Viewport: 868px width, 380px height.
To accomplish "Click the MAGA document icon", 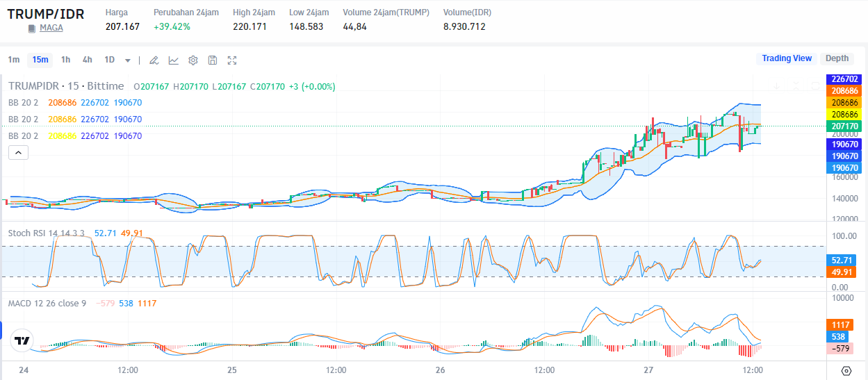I will [x=31, y=28].
